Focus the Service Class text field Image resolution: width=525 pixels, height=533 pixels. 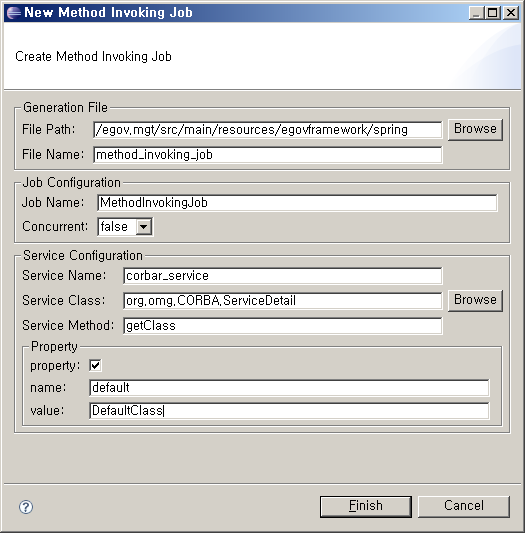(x=283, y=301)
